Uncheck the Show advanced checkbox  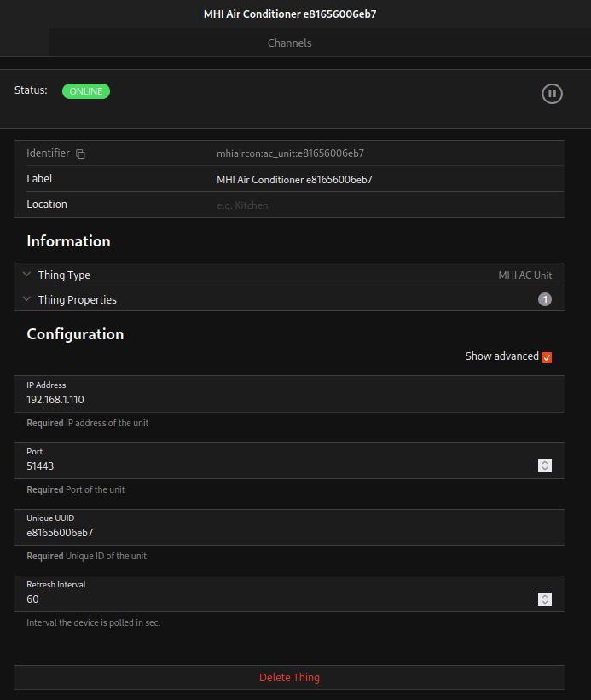[x=547, y=357]
